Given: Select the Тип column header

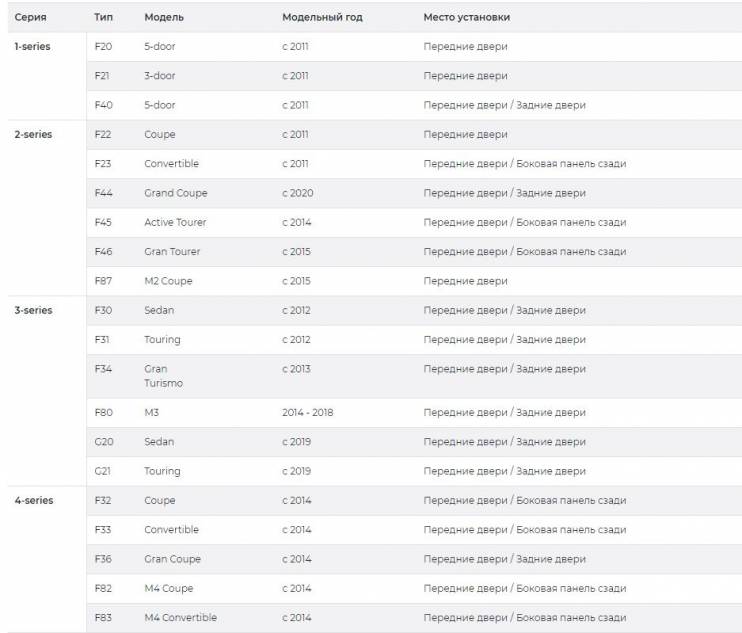Looking at the screenshot, I should (103, 18).
